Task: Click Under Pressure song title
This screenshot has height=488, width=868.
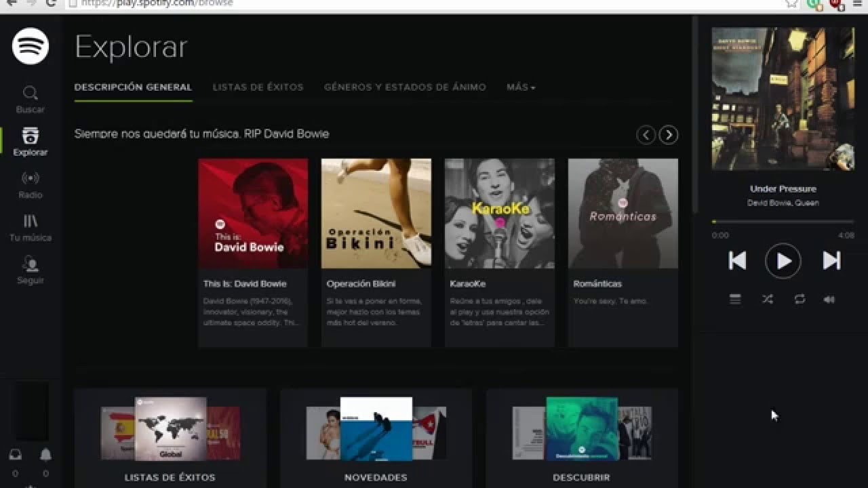Action: [x=783, y=189]
